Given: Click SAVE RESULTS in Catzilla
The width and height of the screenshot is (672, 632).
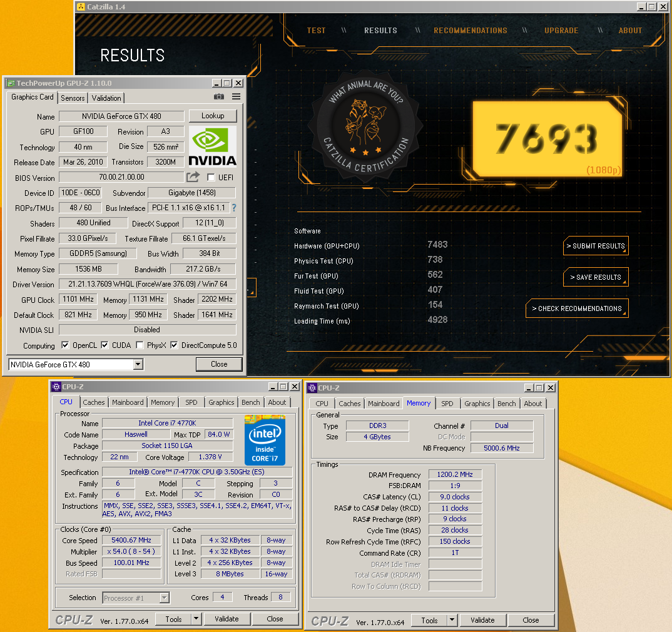Looking at the screenshot, I should pyautogui.click(x=596, y=277).
